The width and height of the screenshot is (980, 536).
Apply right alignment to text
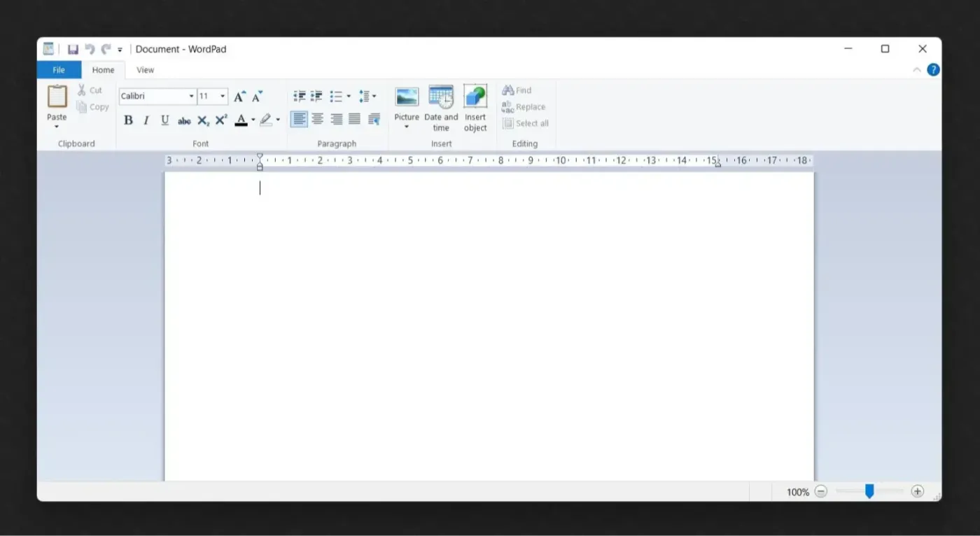(336, 119)
